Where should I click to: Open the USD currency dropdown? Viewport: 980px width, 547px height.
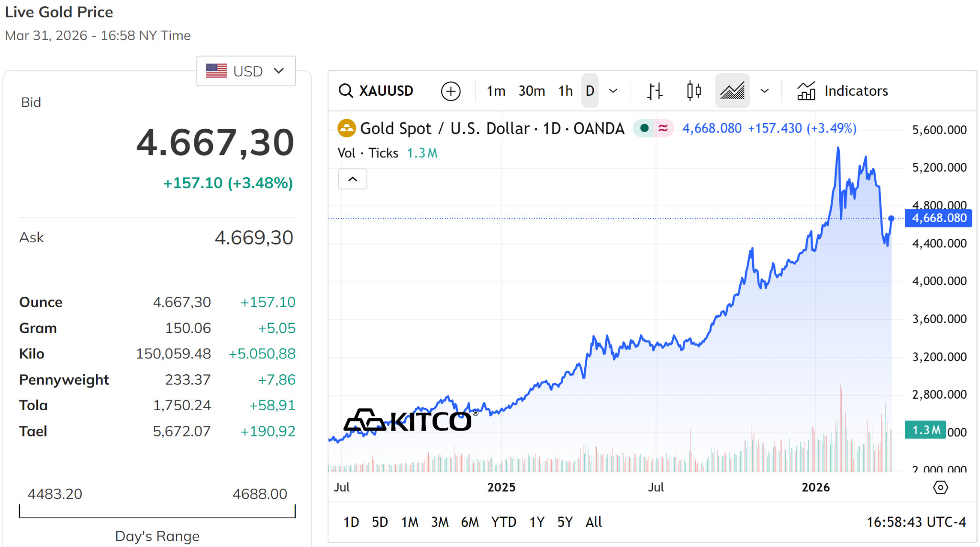246,71
